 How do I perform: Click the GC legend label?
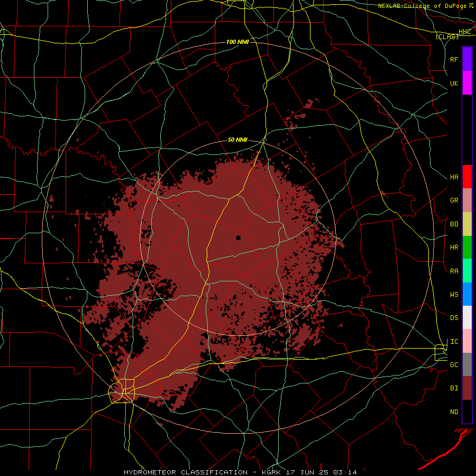[x=454, y=365]
